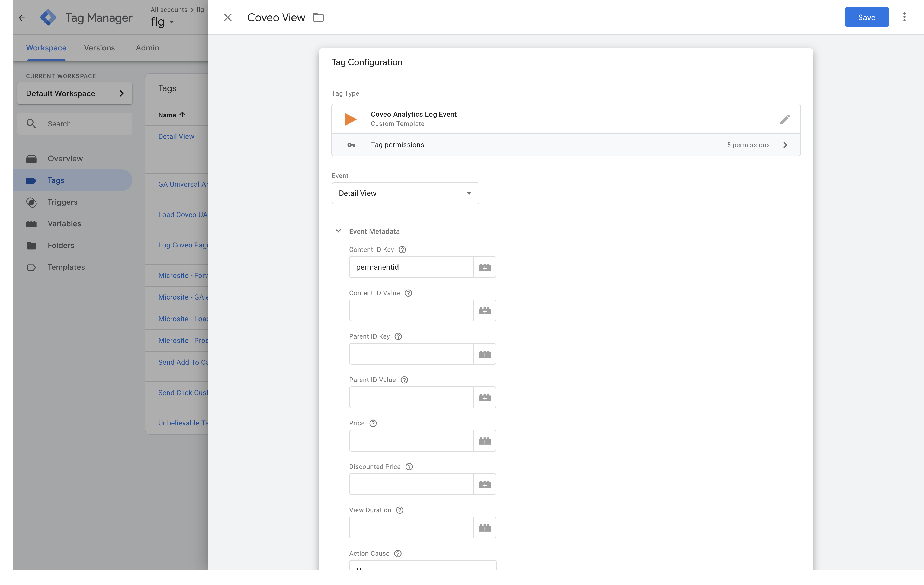This screenshot has height=585, width=924.
Task: Open the Send Add To Cart tag link
Action: [183, 362]
